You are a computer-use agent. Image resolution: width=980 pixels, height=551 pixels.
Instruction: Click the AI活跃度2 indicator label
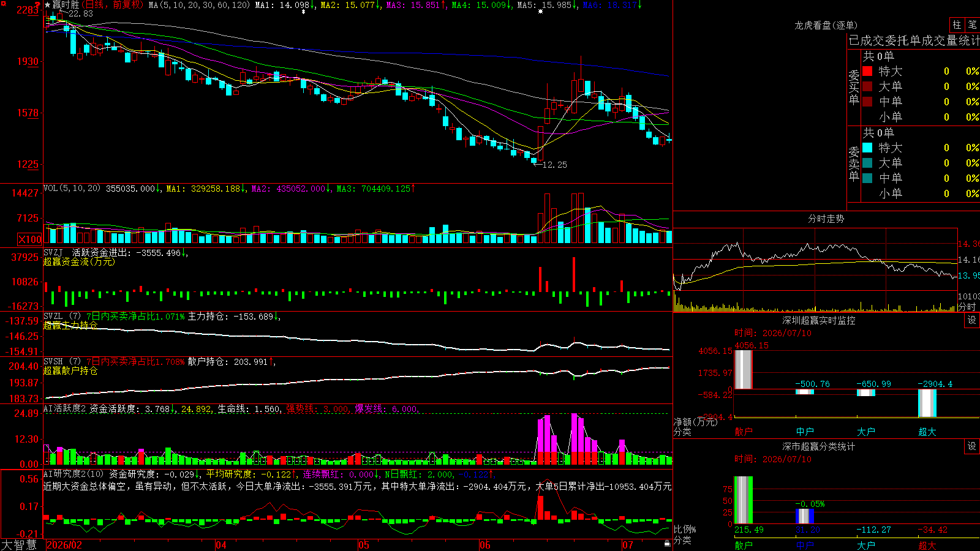tap(65, 409)
